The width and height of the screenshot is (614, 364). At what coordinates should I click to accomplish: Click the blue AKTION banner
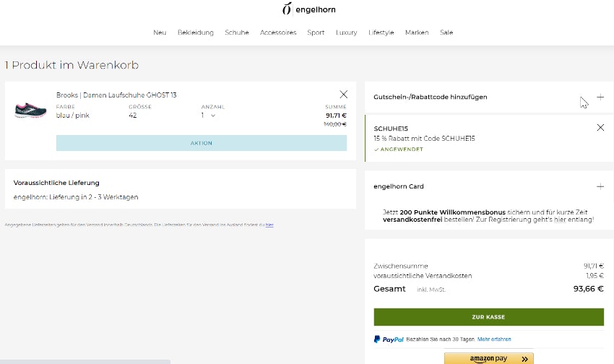(201, 143)
